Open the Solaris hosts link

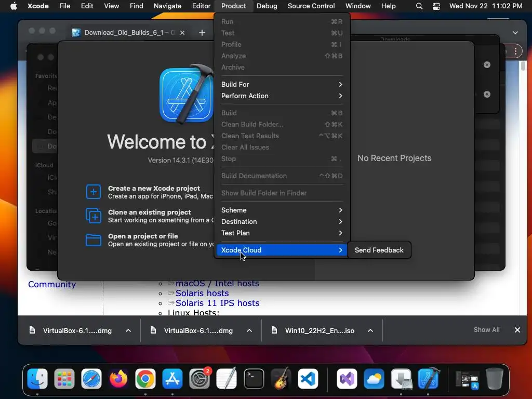tap(202, 293)
